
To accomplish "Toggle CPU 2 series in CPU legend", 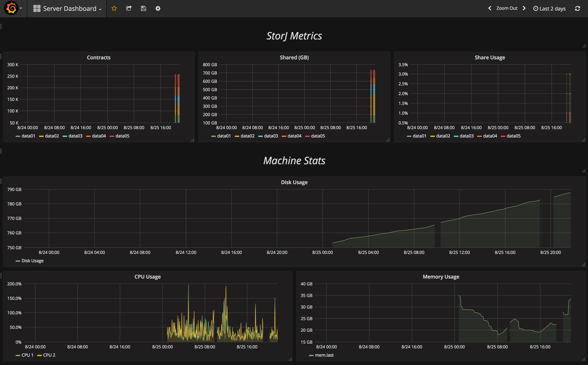I will (49, 355).
